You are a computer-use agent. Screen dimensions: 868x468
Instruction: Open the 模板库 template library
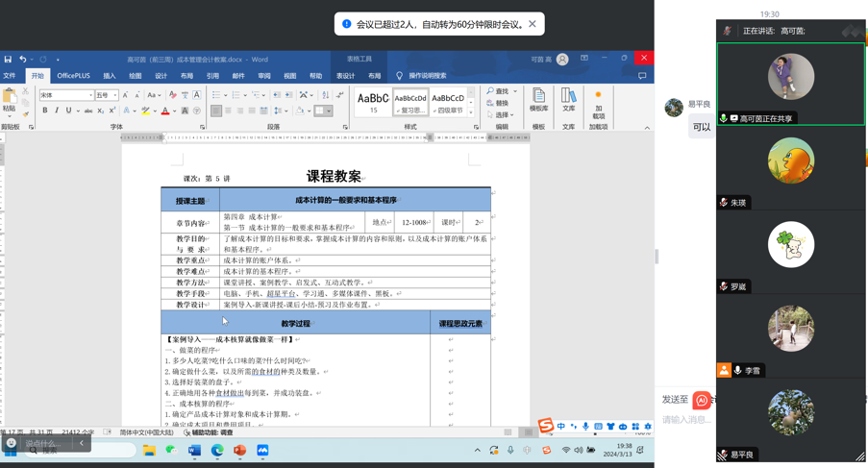538,100
